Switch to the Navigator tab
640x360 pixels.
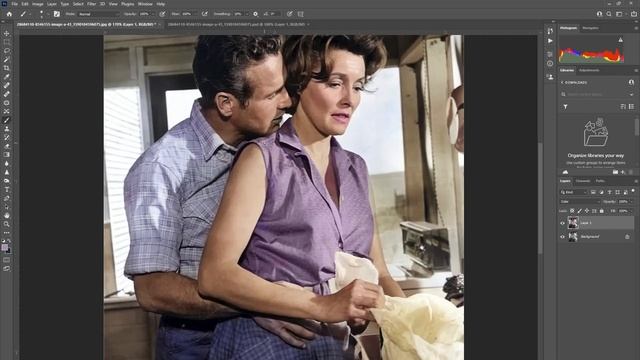click(590, 28)
